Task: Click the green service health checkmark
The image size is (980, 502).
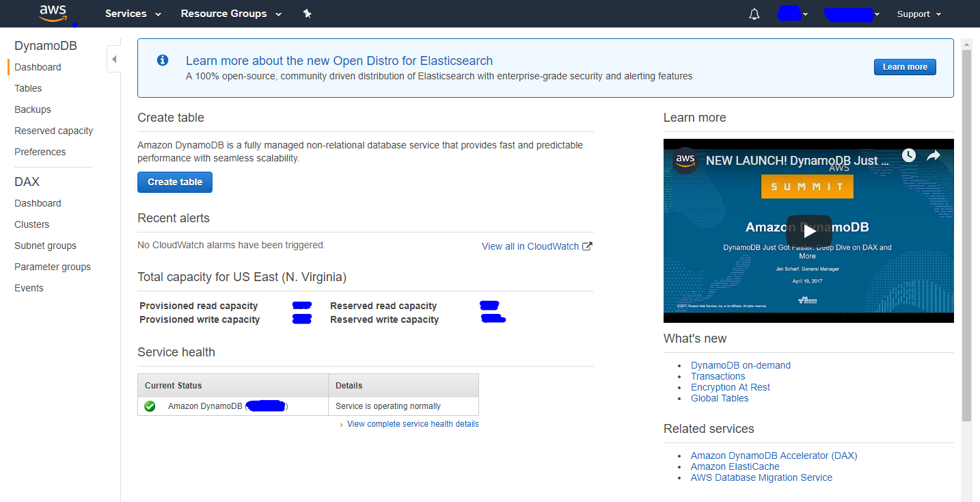Action: click(x=150, y=406)
